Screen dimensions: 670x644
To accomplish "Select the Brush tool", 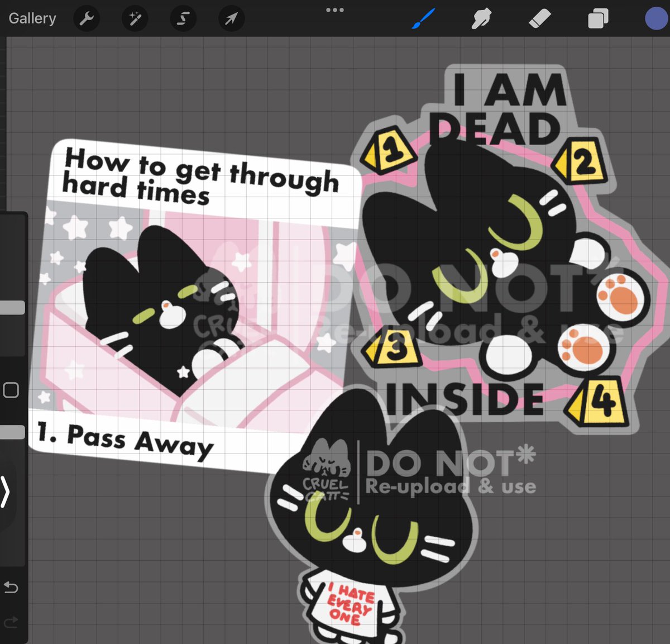I will [424, 19].
